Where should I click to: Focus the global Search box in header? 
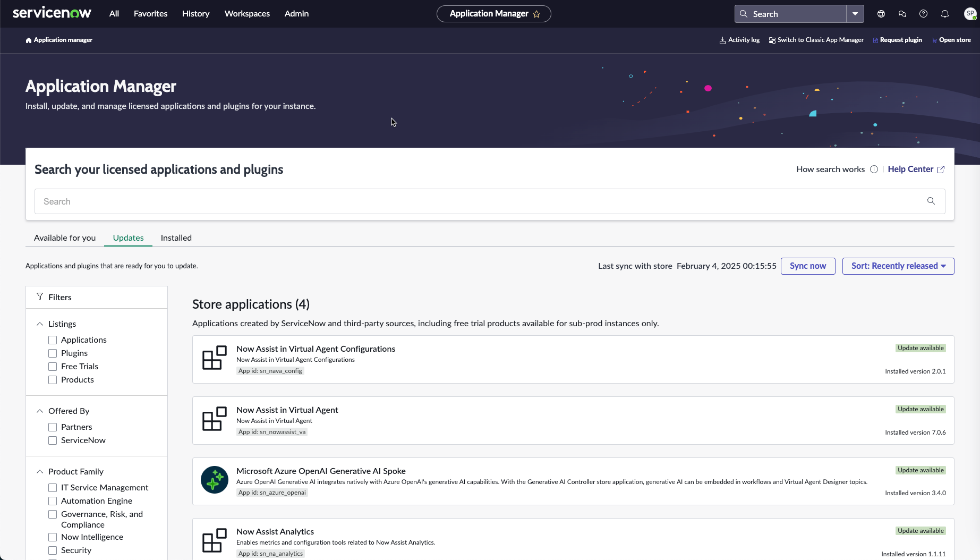point(790,14)
